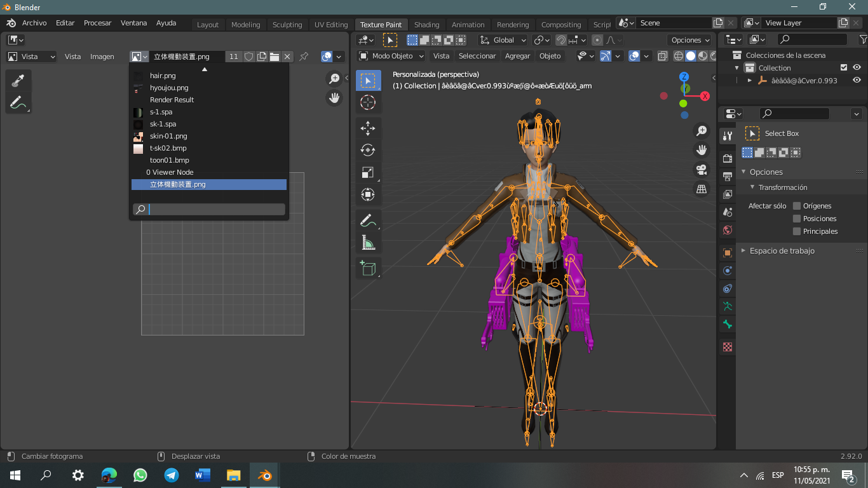The height and width of the screenshot is (488, 868).
Task: Select the Measure tool icon
Action: [368, 242]
